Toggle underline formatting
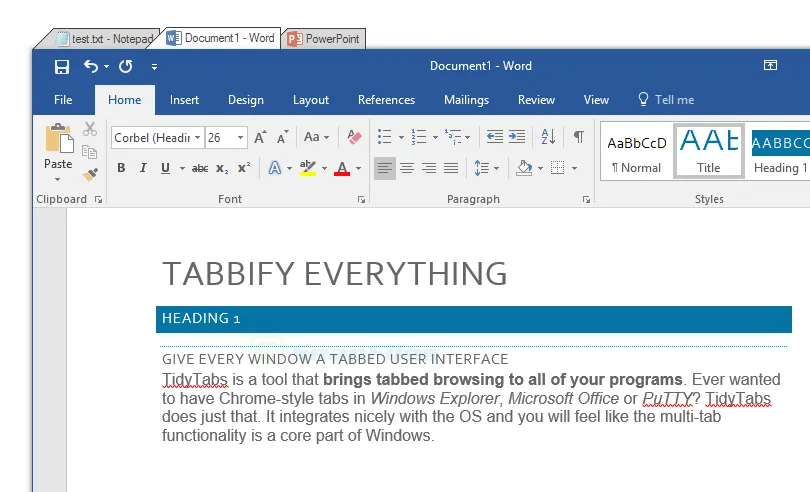The height and width of the screenshot is (492, 810). (165, 168)
